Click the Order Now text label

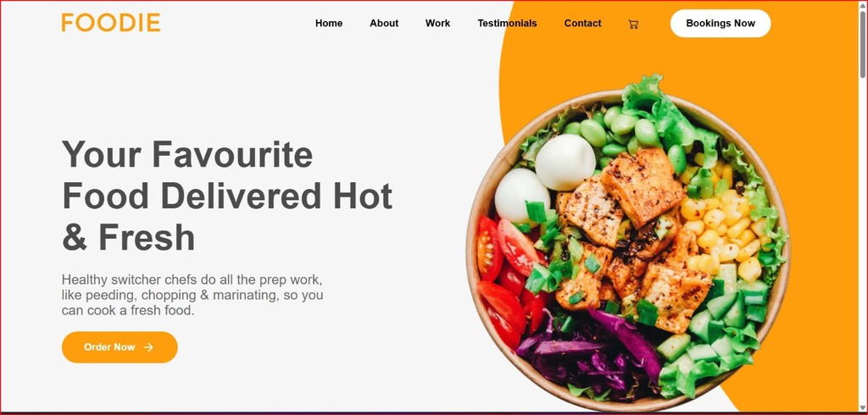click(x=109, y=347)
